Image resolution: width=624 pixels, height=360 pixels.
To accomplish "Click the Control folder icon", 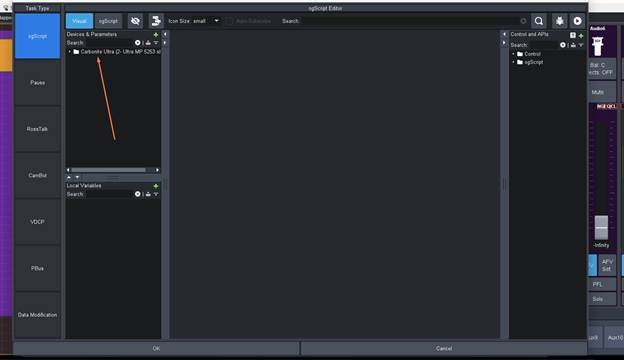I will point(520,54).
